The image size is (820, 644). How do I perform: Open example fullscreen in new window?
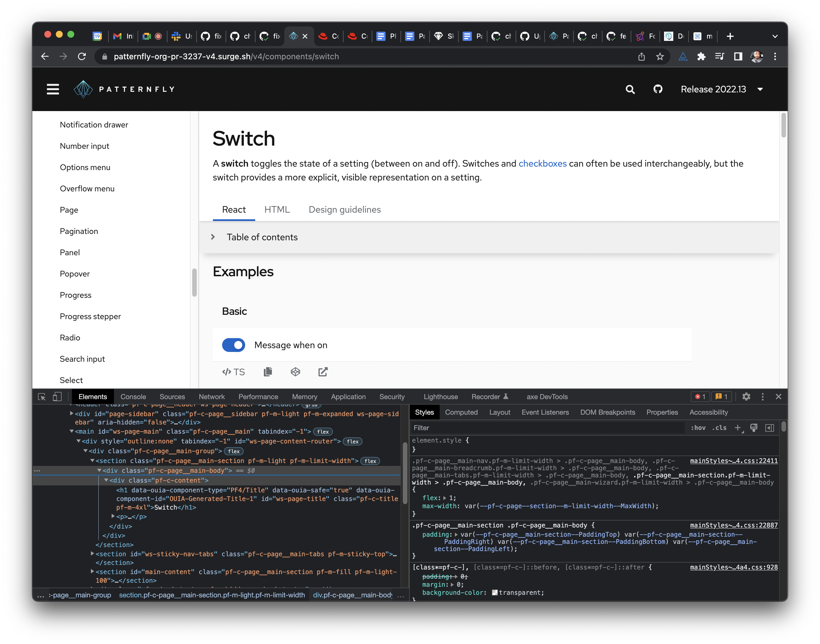pos(323,372)
